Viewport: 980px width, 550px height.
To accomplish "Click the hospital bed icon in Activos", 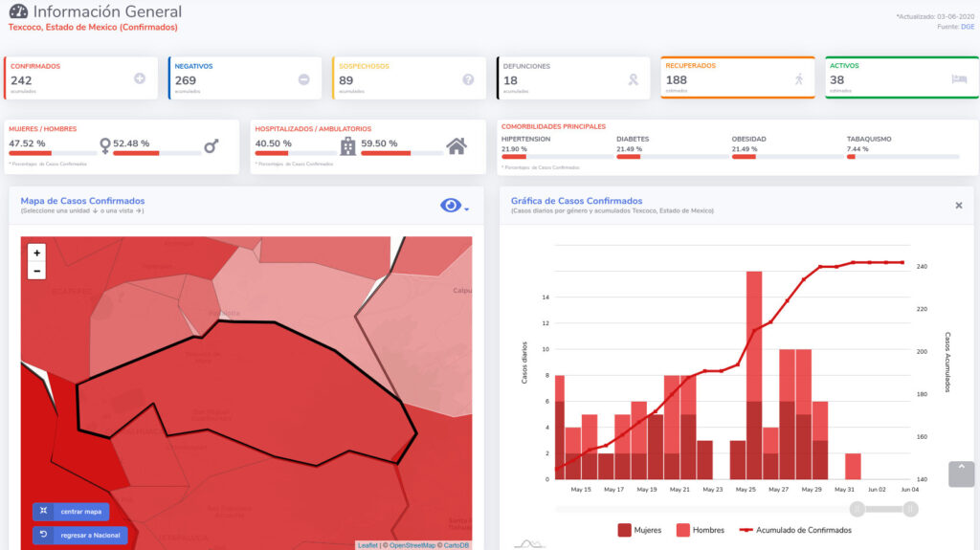I will pos(960,79).
